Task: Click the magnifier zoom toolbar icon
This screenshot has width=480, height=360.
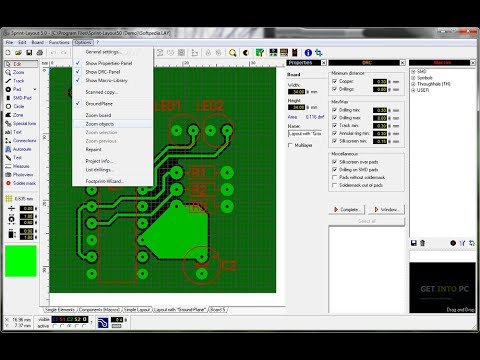Action: point(233,53)
